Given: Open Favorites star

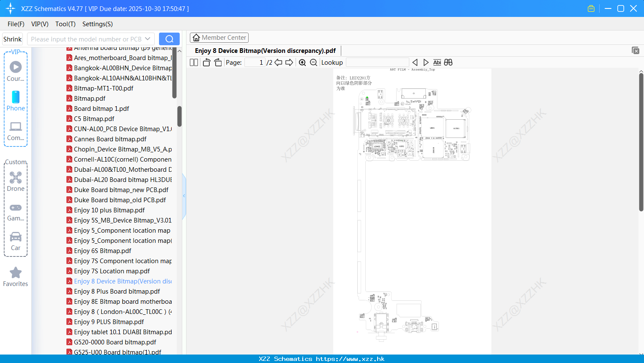Looking at the screenshot, I should 16,277.
